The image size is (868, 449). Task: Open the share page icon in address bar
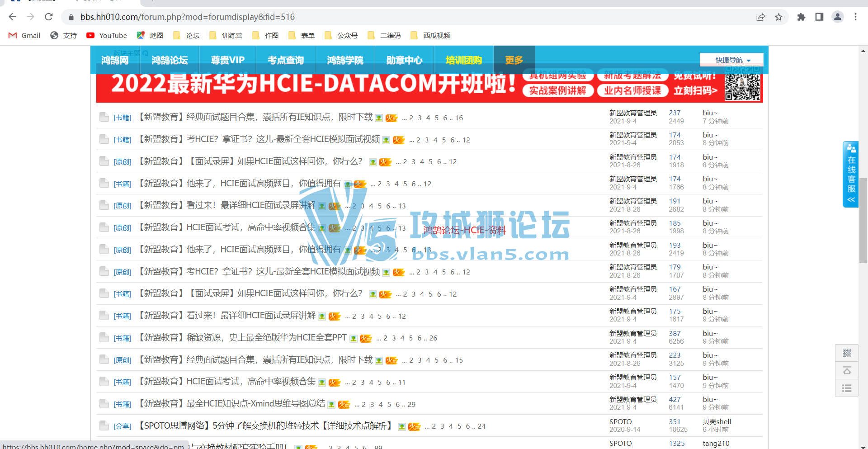click(760, 17)
